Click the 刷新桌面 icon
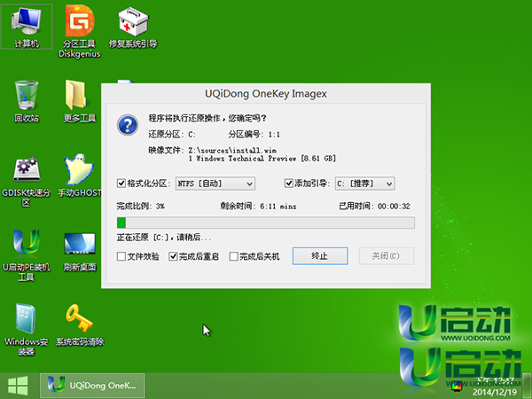The image size is (532, 399). point(80,252)
